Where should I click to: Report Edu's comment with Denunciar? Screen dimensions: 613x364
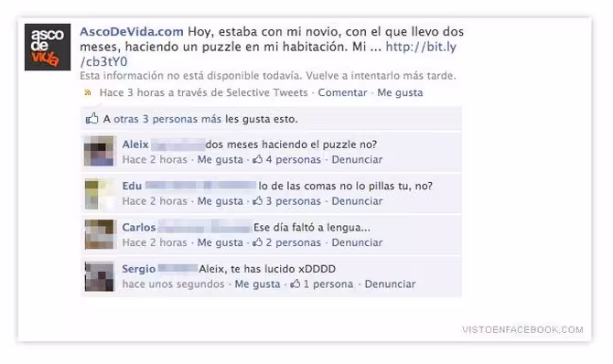(x=357, y=201)
